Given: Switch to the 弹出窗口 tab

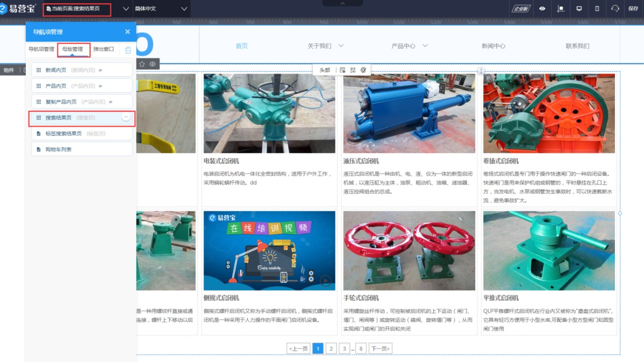Looking at the screenshot, I should [x=104, y=49].
